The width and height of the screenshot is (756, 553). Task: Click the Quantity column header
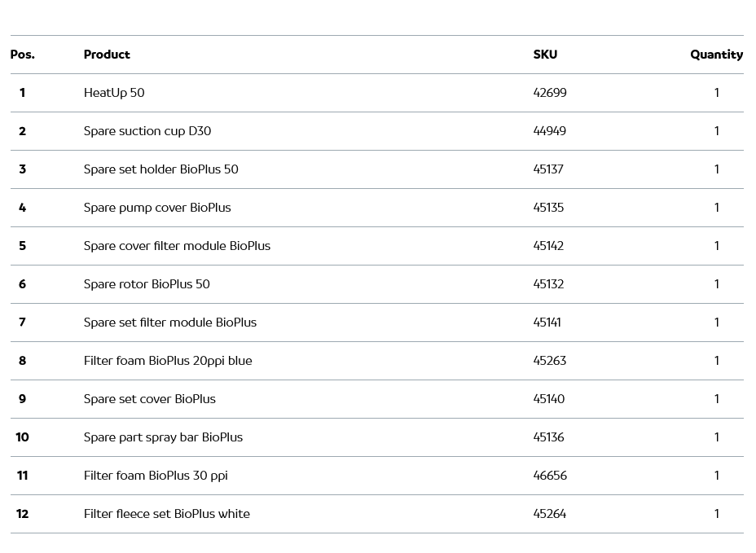716,55
